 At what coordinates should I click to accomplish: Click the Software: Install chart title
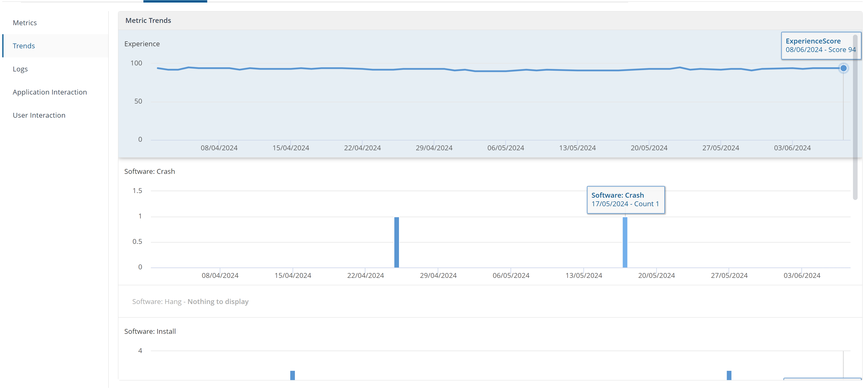150,332
